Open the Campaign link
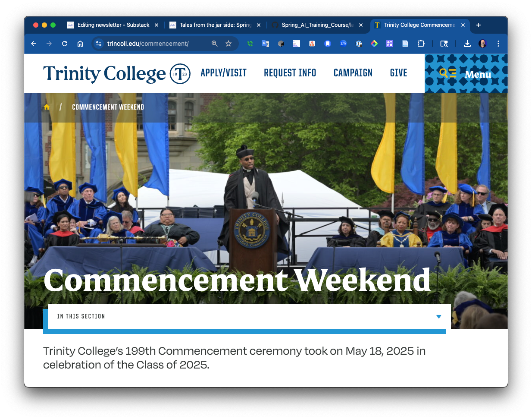Image resolution: width=532 pixels, height=419 pixels. (353, 73)
